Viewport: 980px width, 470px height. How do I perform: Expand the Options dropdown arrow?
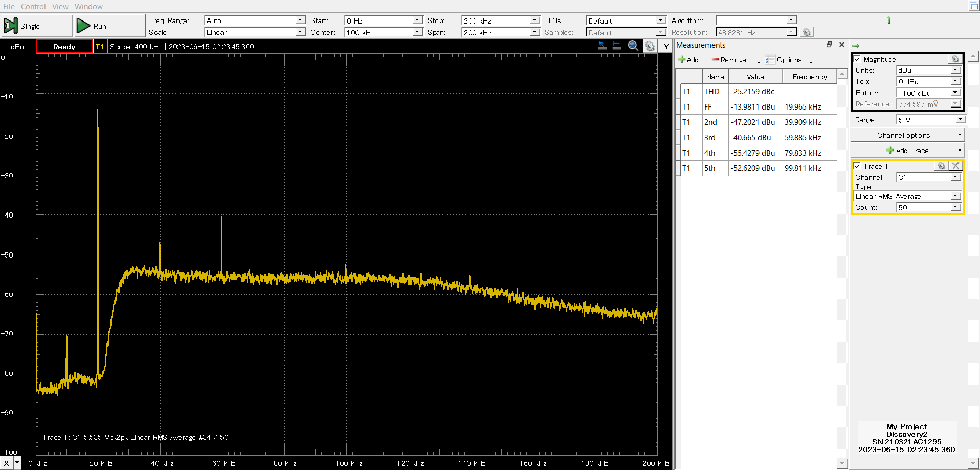pos(811,62)
